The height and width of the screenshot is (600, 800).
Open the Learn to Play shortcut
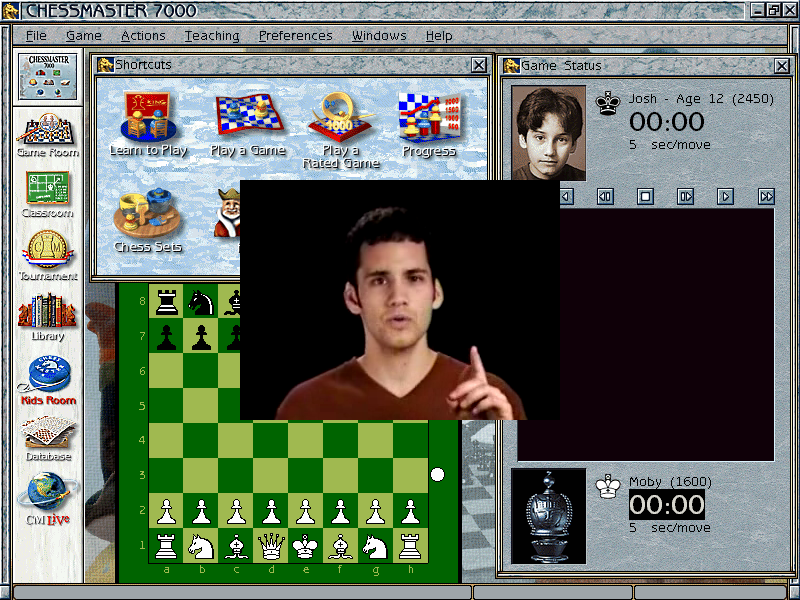pos(148,124)
